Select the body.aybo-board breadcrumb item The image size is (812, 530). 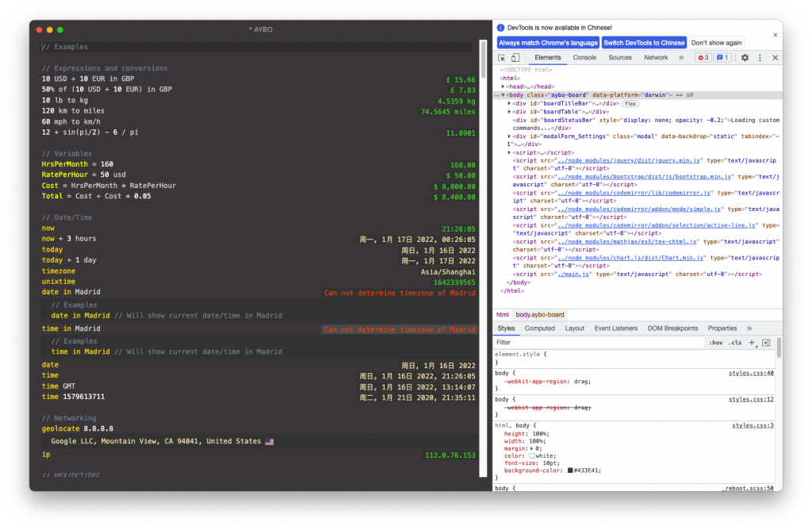tap(539, 314)
